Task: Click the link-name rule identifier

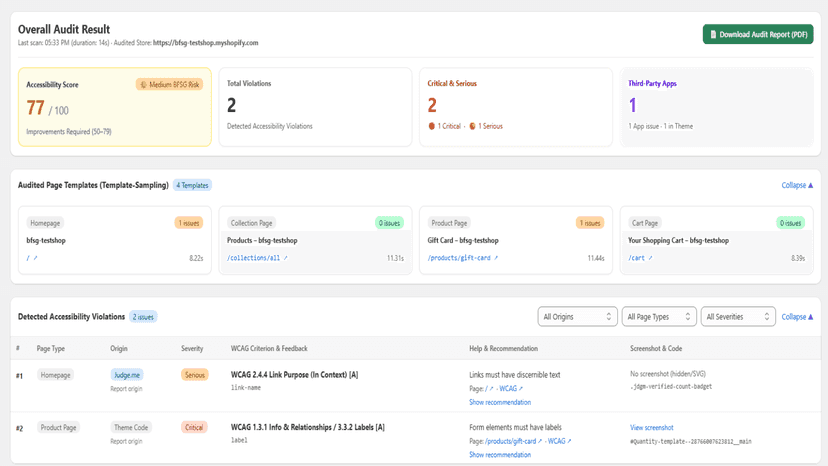Action: point(246,388)
